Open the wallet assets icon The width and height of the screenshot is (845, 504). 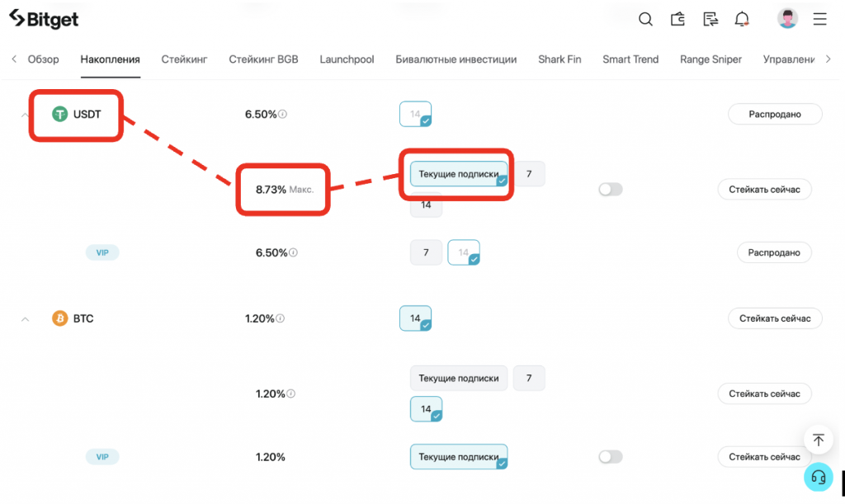677,19
